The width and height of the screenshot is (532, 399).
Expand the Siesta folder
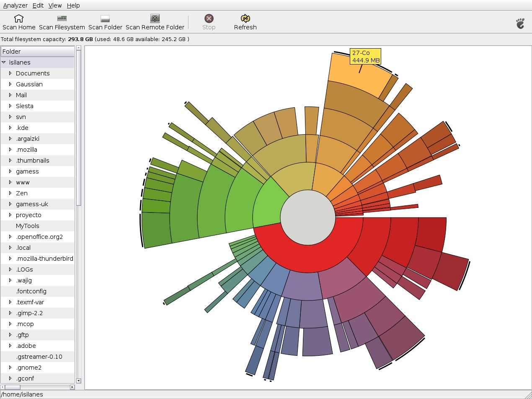pos(10,106)
